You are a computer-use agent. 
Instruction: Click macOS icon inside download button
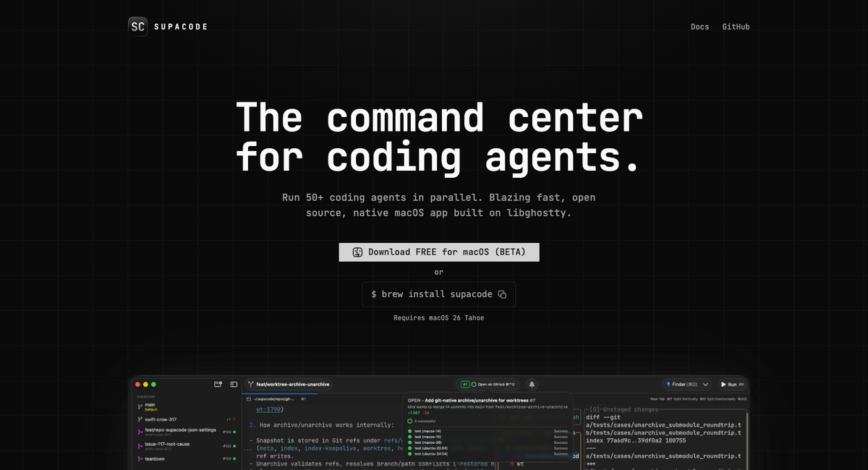357,252
